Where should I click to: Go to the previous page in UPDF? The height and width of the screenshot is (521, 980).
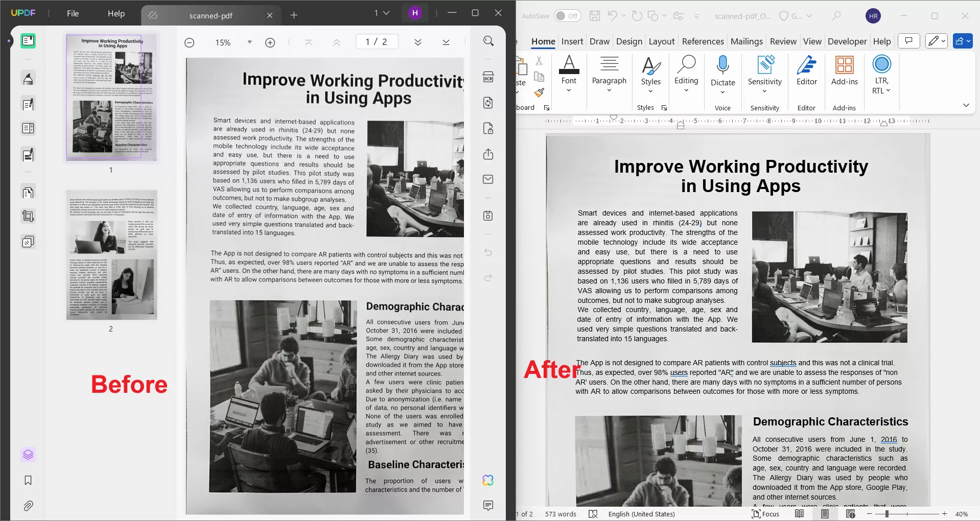337,42
